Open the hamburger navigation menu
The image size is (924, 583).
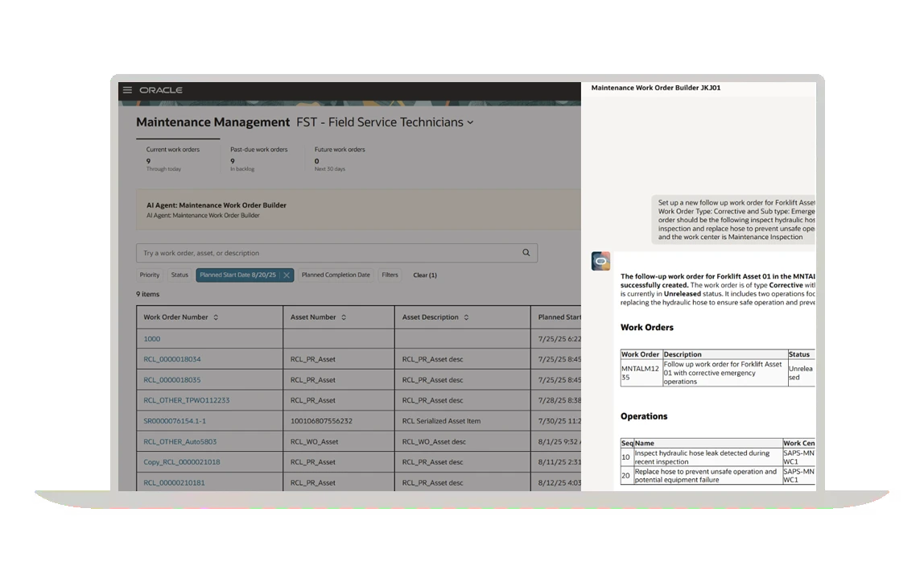click(127, 90)
